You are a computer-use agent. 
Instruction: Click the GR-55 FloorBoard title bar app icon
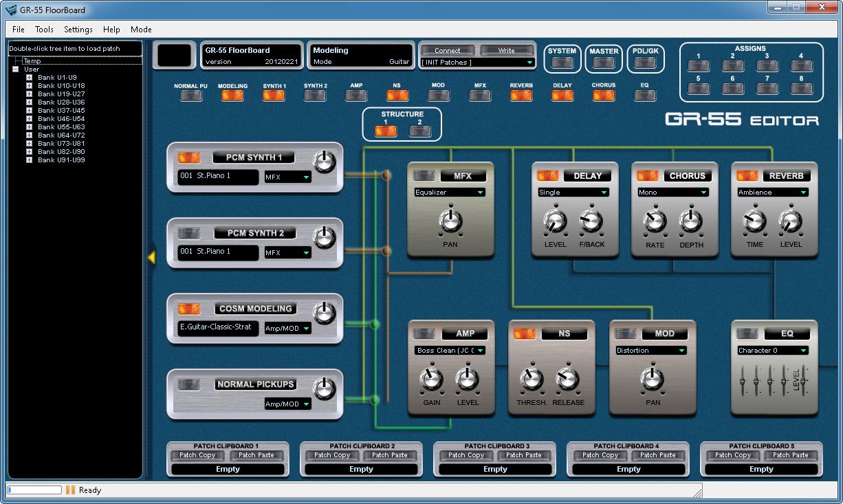click(x=11, y=10)
